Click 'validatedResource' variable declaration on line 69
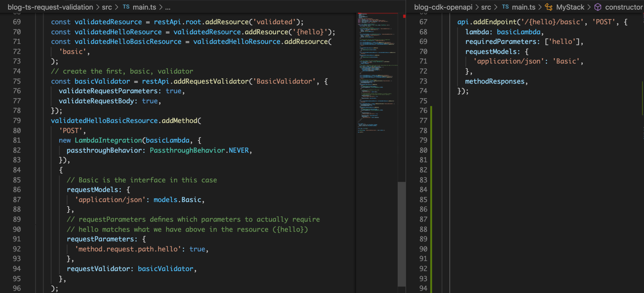 (108, 22)
